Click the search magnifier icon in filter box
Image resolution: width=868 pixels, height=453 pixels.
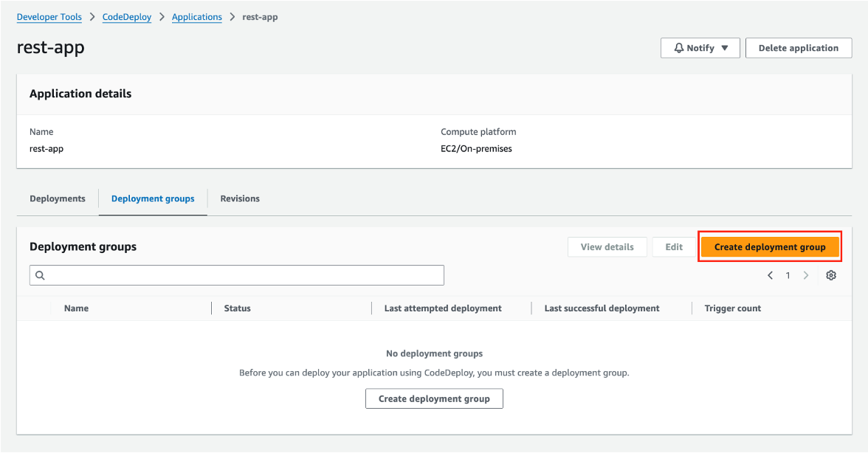(x=40, y=275)
